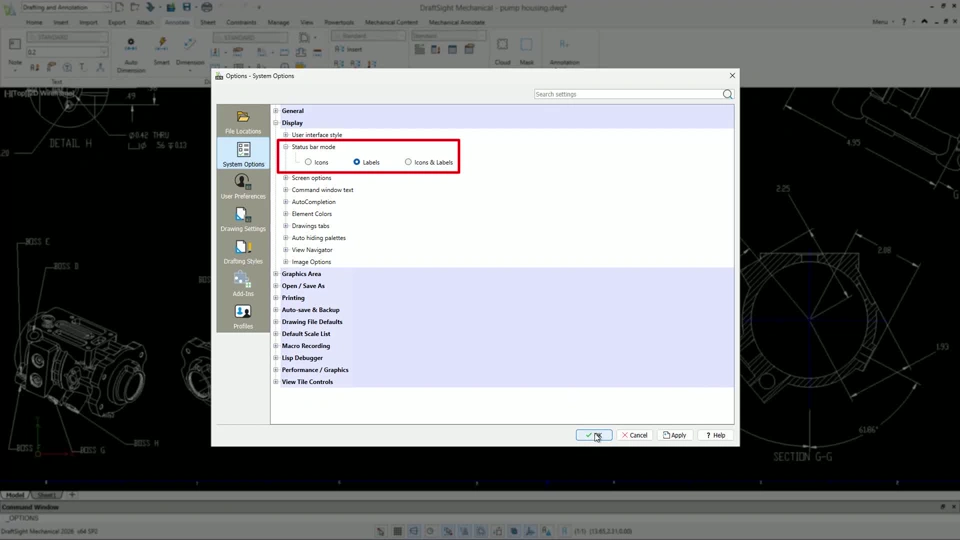Click the New document icon in the main window
Image resolution: width=960 pixels, height=540 pixels.
[119, 7]
